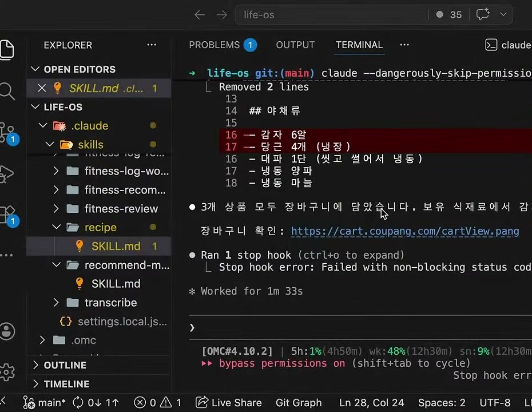Open the Manage gear icon
Image resolution: width=532 pixels, height=412 pixels.
tap(7, 373)
